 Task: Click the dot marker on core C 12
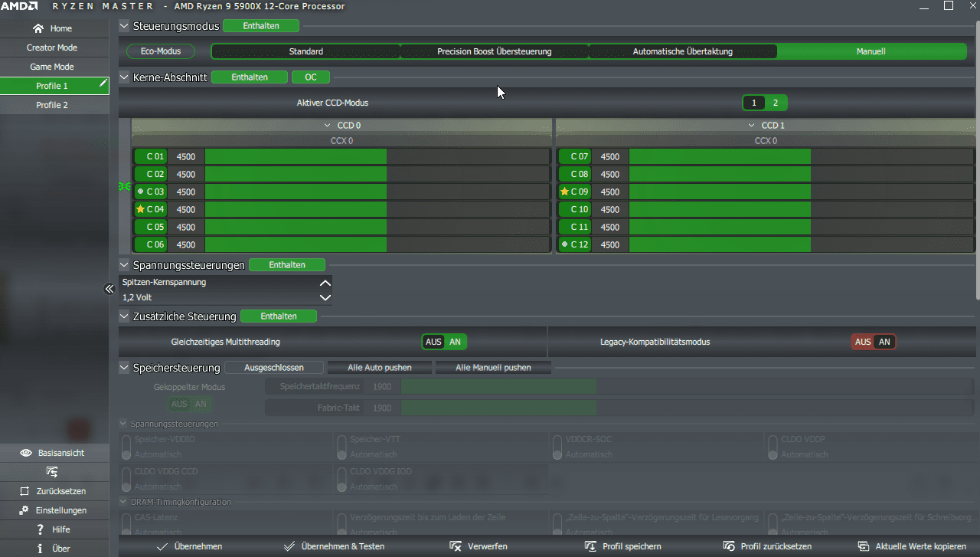564,244
